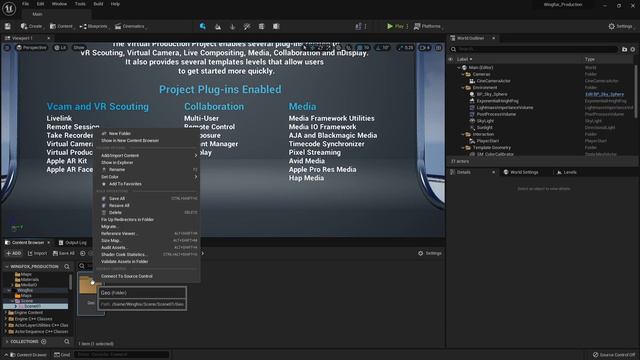Open the Tools menu
The height and width of the screenshot is (360, 640).
coord(80,4)
